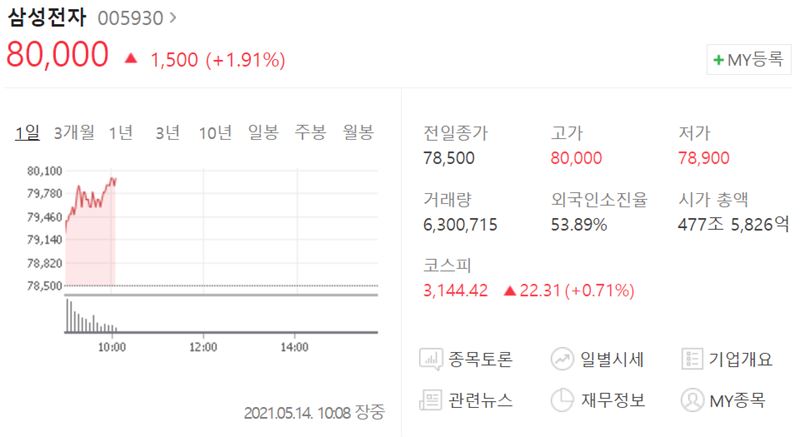Click the MY종목 person icon

[692, 400]
